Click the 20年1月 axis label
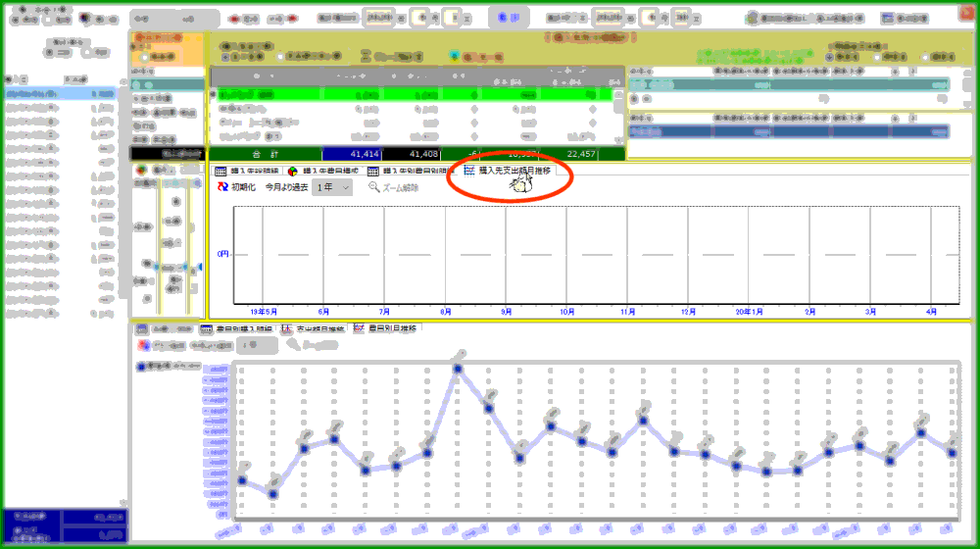 (749, 312)
